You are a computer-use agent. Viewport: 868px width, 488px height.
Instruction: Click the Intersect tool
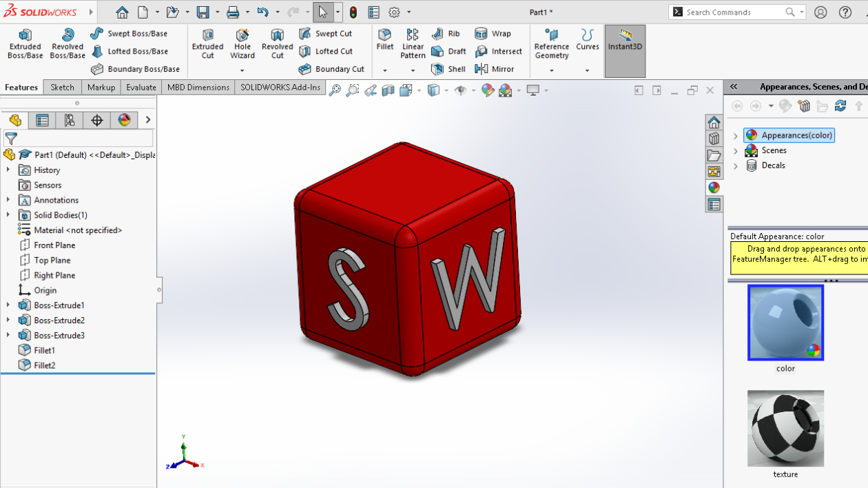(x=499, y=51)
